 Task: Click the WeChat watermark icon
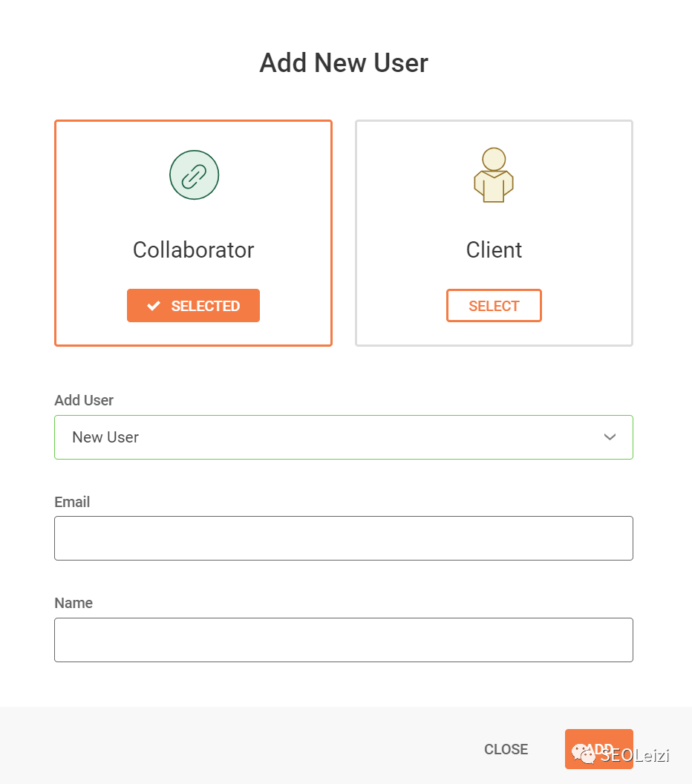click(x=584, y=754)
